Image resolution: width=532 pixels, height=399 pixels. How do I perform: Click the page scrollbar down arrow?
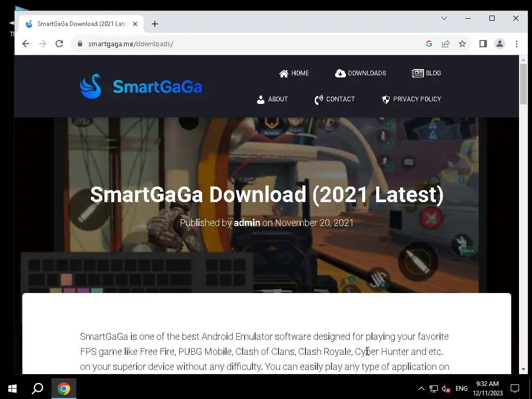coord(523,369)
